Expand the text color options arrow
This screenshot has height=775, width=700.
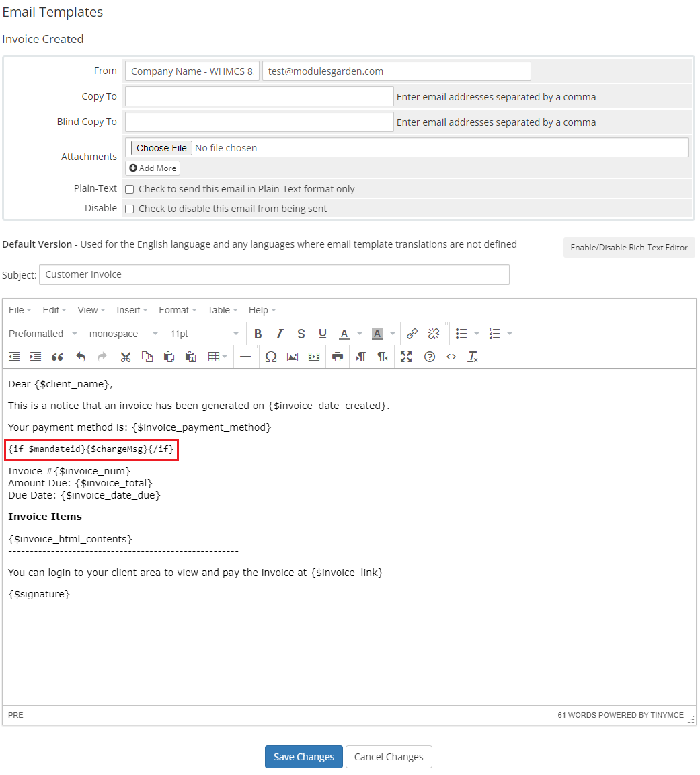[360, 334]
